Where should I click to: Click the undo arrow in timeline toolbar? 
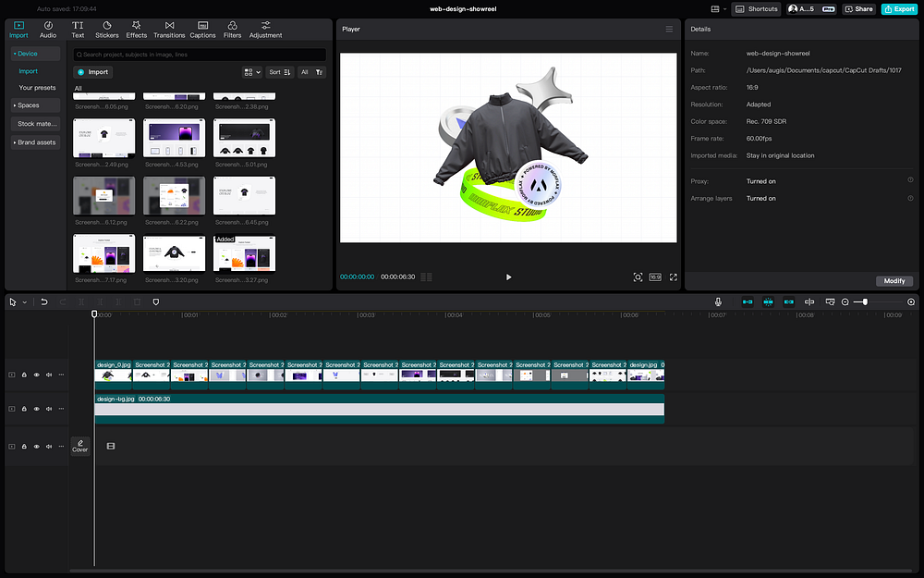43,301
